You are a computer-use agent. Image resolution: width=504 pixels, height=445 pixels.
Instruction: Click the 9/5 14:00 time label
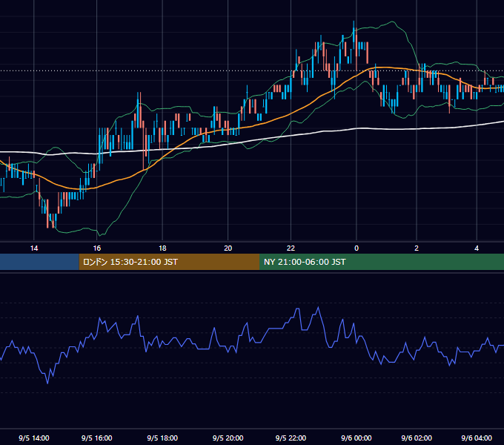[34, 438]
